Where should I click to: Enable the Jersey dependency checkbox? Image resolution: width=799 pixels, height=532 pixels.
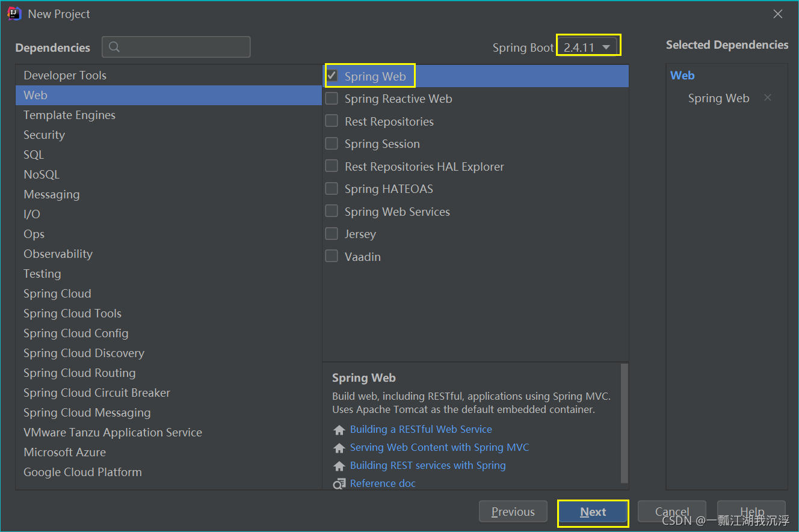click(332, 234)
